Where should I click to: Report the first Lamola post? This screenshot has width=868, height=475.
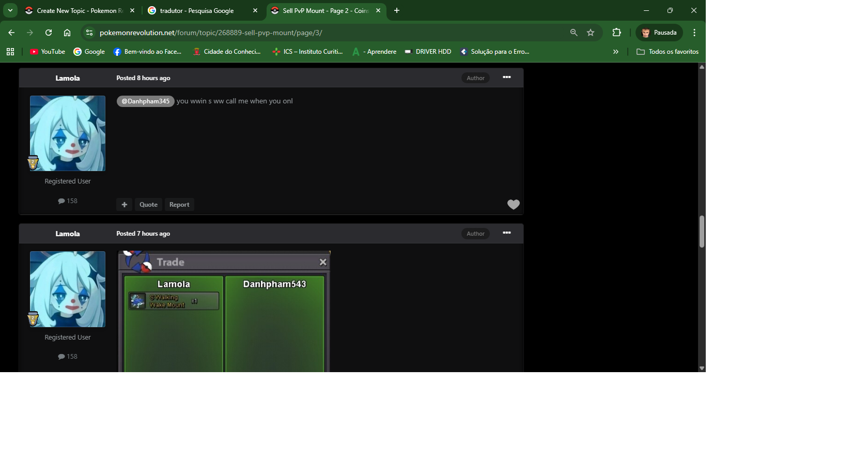pyautogui.click(x=179, y=205)
